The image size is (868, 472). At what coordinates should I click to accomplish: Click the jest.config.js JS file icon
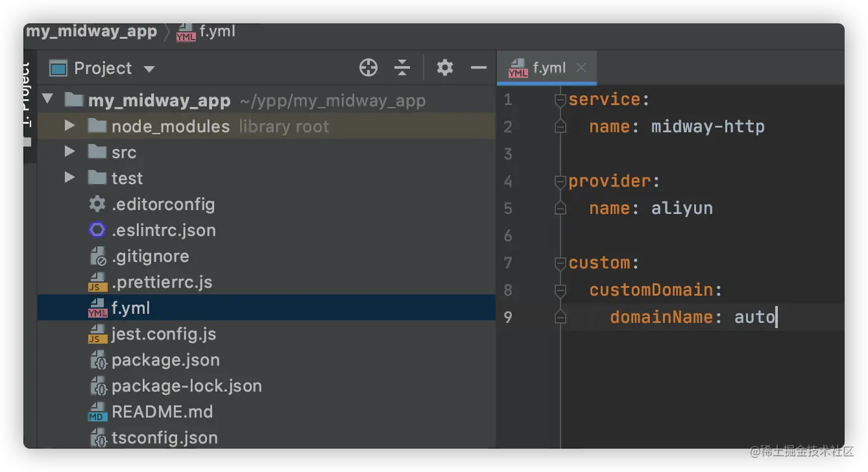(x=97, y=334)
